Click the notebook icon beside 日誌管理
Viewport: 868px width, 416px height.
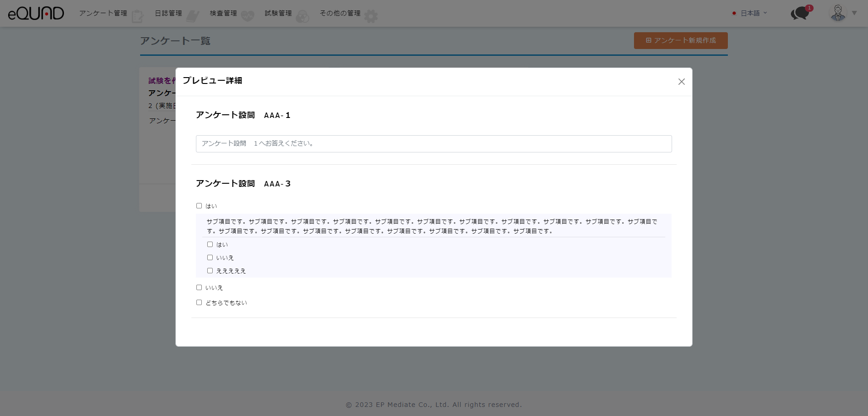pyautogui.click(x=193, y=16)
